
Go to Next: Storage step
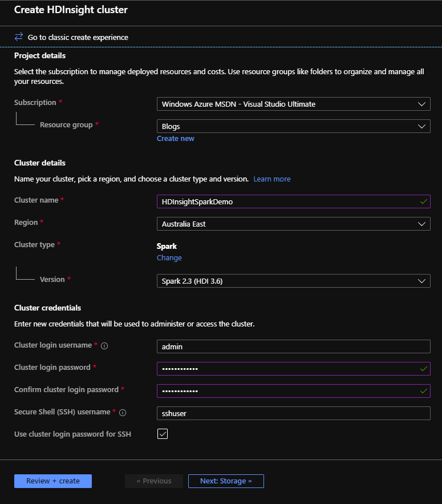226,481
